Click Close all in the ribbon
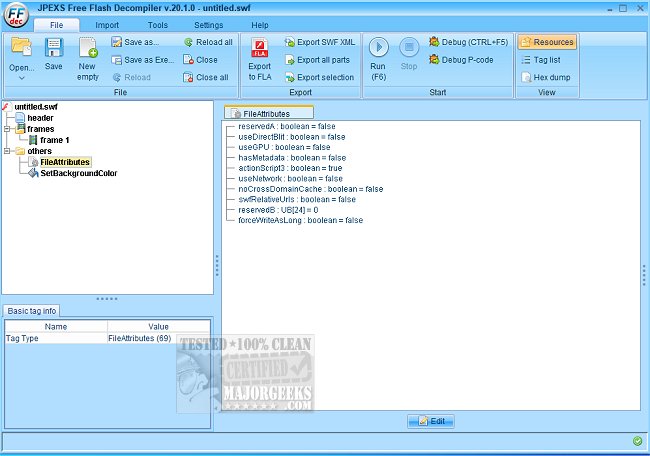This screenshot has height=456, width=650. [206, 77]
